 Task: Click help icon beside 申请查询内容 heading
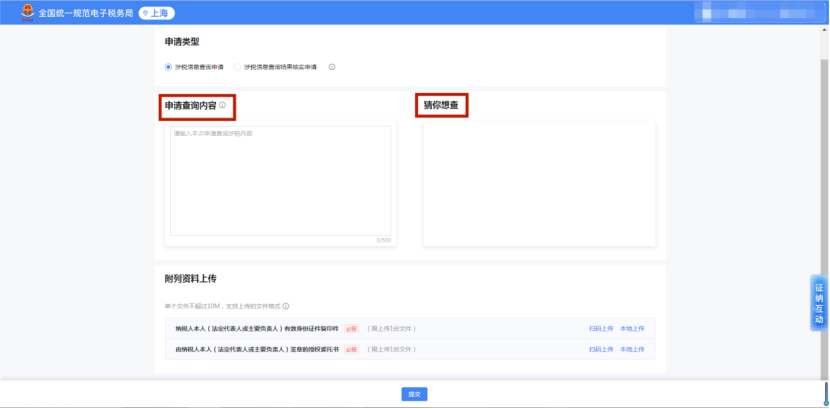click(x=222, y=105)
